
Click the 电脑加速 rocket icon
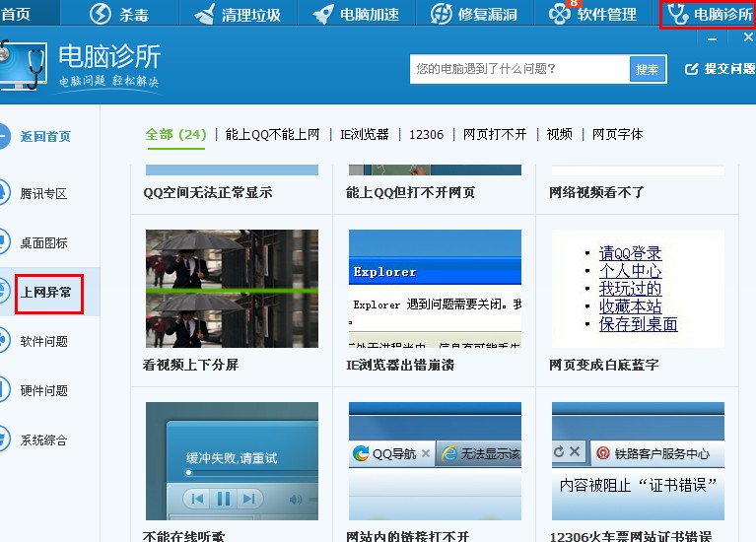(323, 14)
